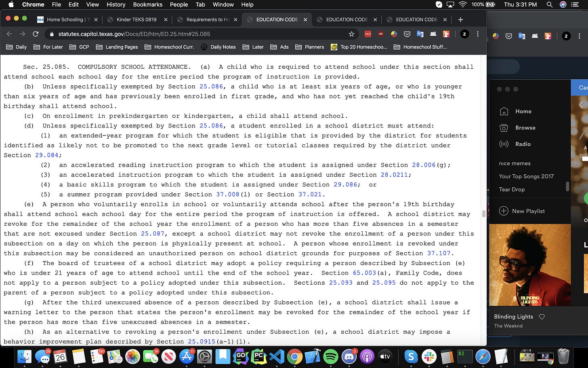Open 'Your Top Songs 2017' playlist

(527, 176)
